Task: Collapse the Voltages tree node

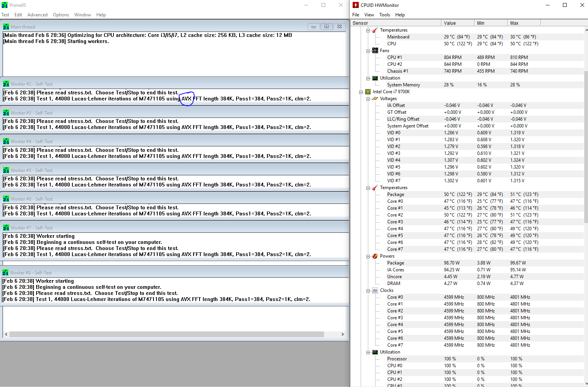Action: (x=368, y=99)
